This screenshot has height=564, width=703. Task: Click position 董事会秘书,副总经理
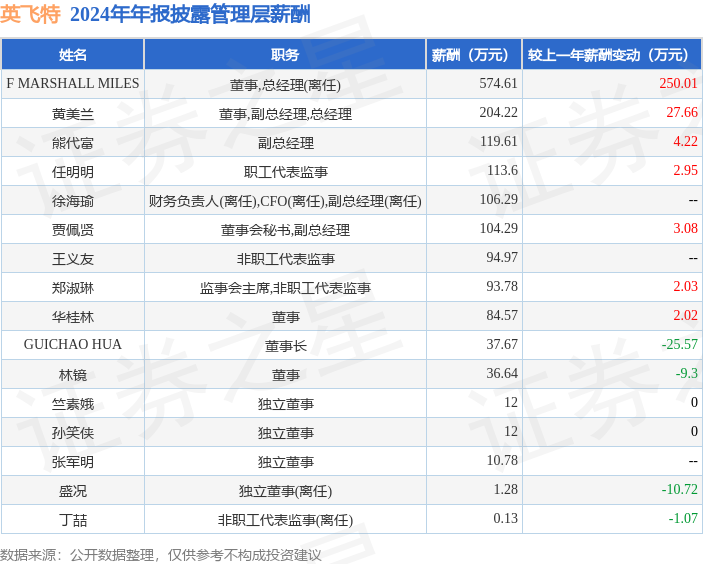click(x=285, y=230)
